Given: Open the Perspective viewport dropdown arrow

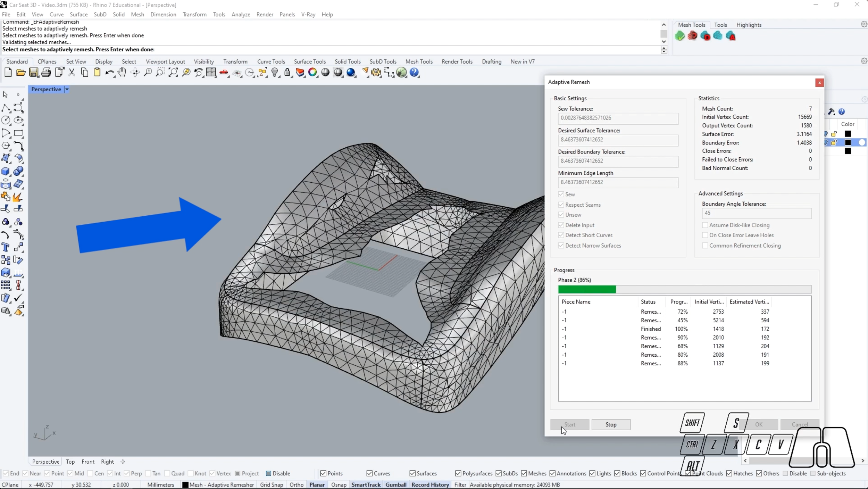Looking at the screenshot, I should pyautogui.click(x=67, y=89).
